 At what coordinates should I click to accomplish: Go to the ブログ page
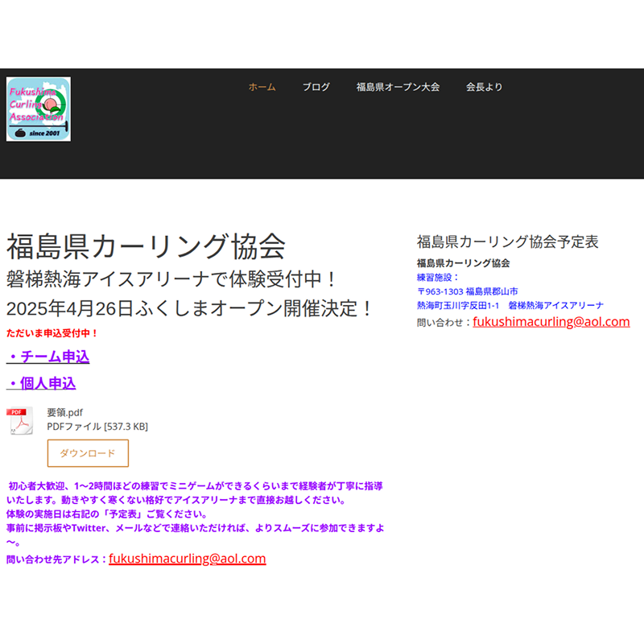(316, 87)
